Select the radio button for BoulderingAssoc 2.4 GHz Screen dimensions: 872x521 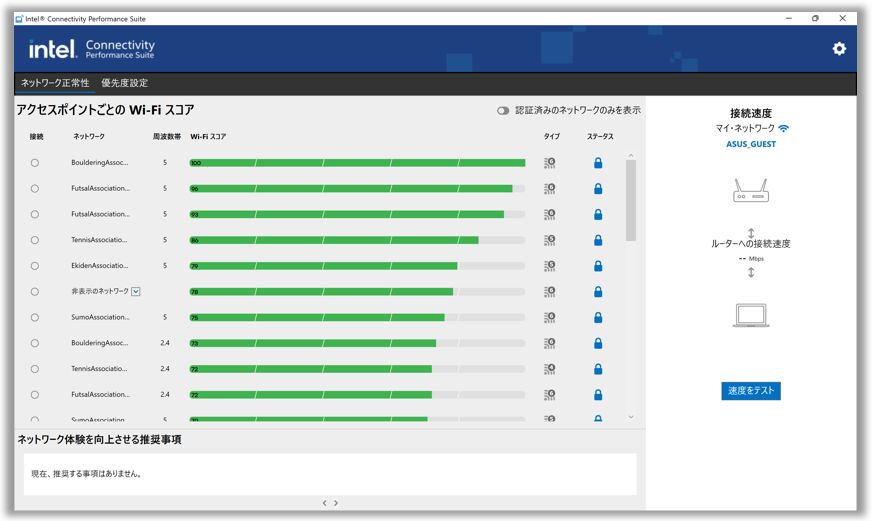[34, 343]
